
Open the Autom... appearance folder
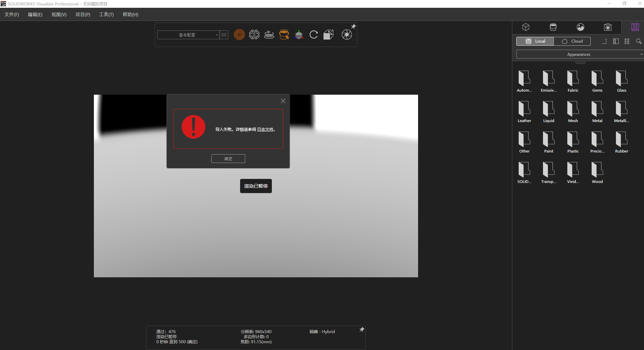click(x=524, y=81)
